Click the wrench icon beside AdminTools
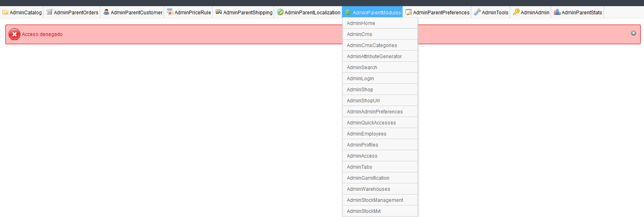The image size is (644, 217). coord(477,12)
